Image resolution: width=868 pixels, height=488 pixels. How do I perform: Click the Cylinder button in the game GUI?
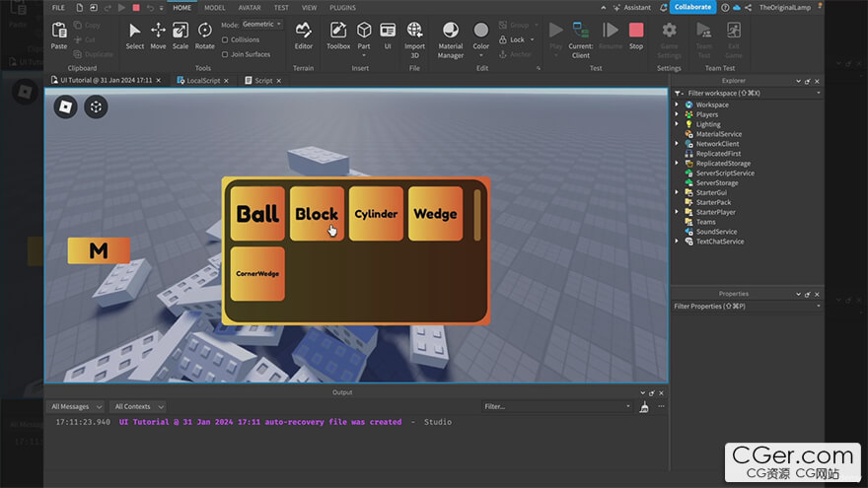(376, 214)
